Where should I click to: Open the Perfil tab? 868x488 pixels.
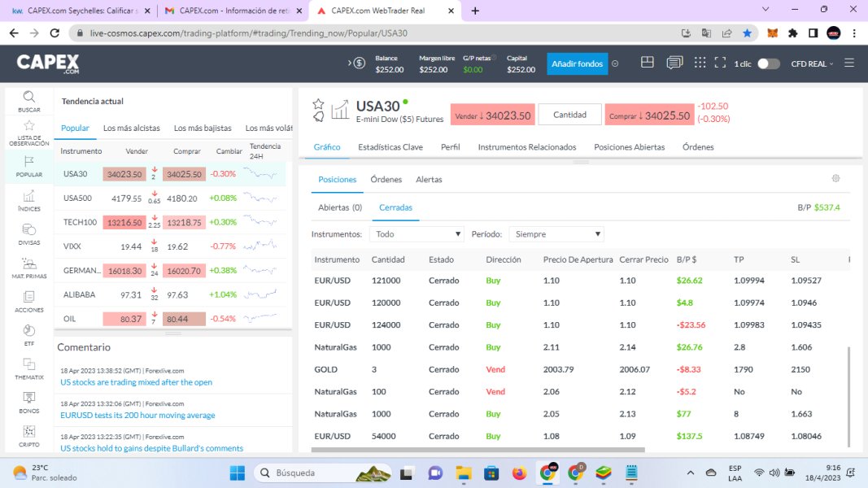tap(450, 147)
